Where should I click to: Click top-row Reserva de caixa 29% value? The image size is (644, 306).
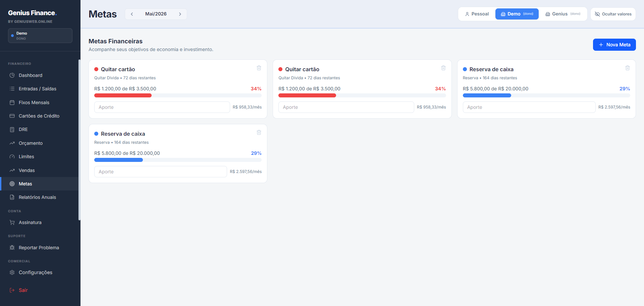625,89
